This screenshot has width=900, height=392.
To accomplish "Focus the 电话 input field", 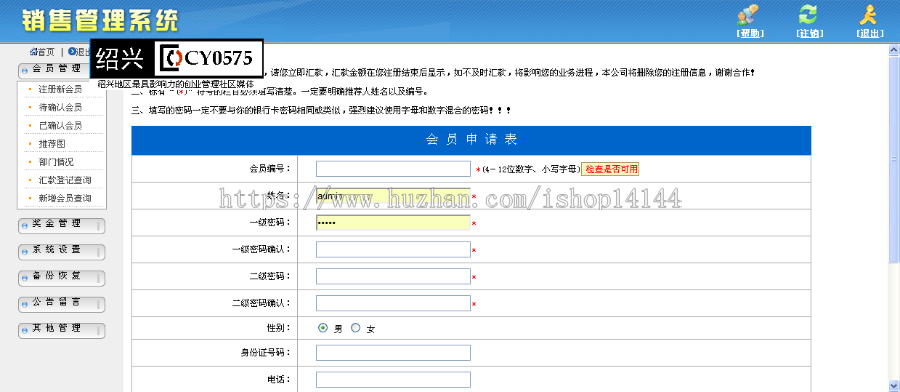I will pyautogui.click(x=393, y=380).
